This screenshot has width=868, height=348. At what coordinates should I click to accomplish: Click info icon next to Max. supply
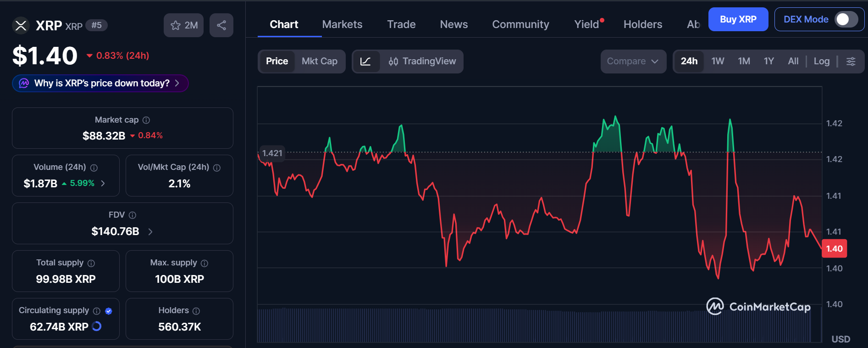coord(205,263)
